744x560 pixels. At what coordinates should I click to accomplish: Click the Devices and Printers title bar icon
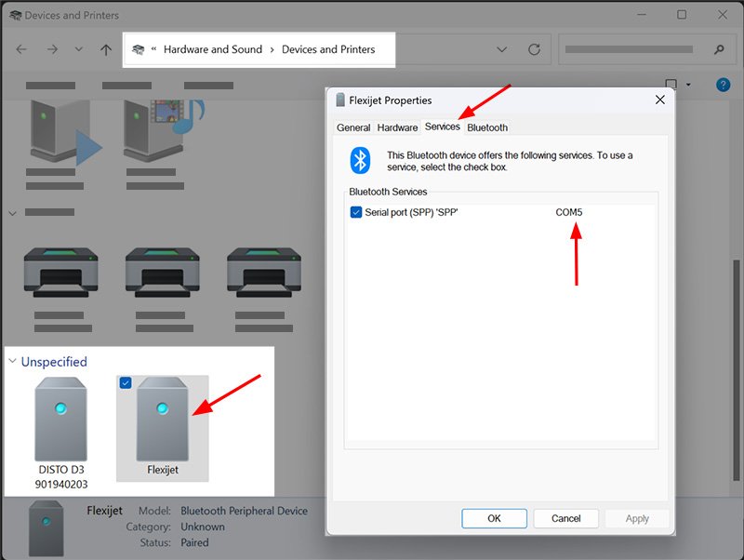point(15,15)
